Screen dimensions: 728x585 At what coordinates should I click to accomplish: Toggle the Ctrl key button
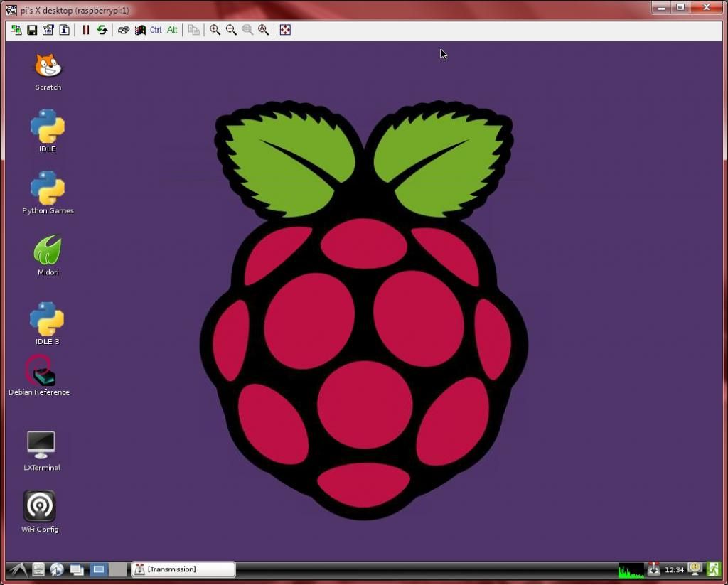156,30
